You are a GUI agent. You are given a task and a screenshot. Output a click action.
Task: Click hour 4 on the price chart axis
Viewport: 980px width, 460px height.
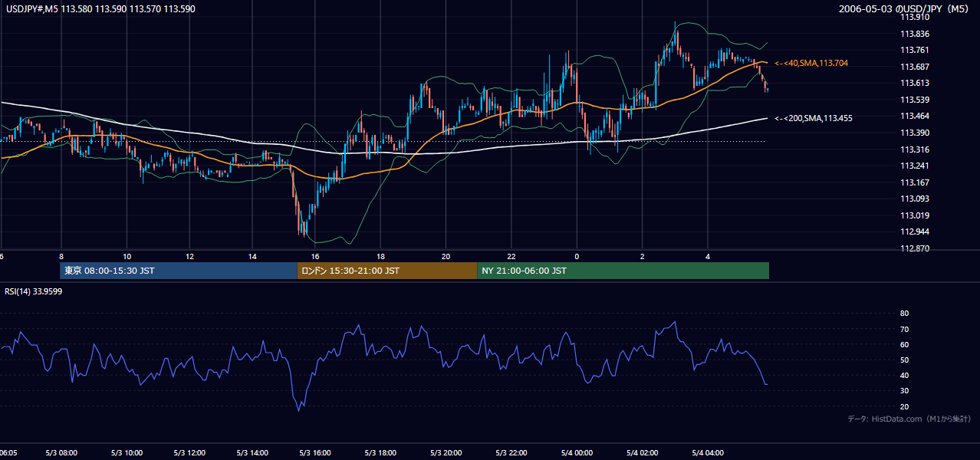tap(709, 256)
